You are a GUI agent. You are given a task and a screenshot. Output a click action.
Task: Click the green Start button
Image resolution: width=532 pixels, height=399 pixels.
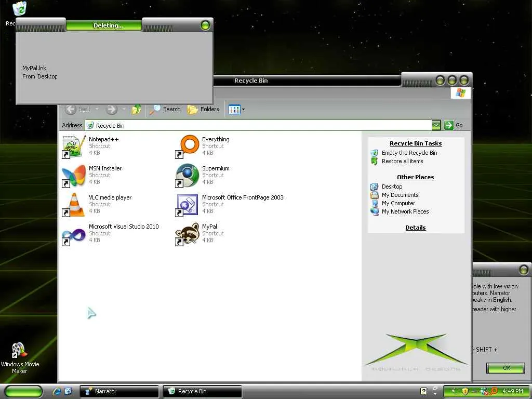coord(24,392)
